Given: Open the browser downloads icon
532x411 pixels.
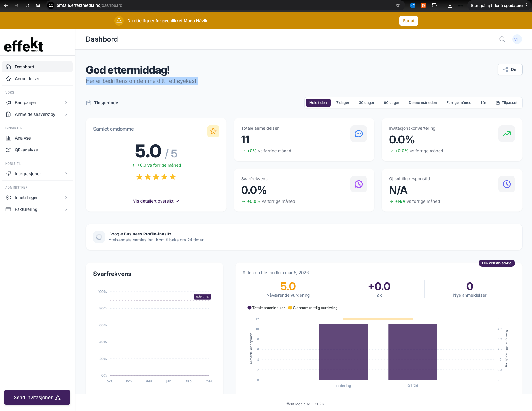Looking at the screenshot, I should tap(450, 5).
